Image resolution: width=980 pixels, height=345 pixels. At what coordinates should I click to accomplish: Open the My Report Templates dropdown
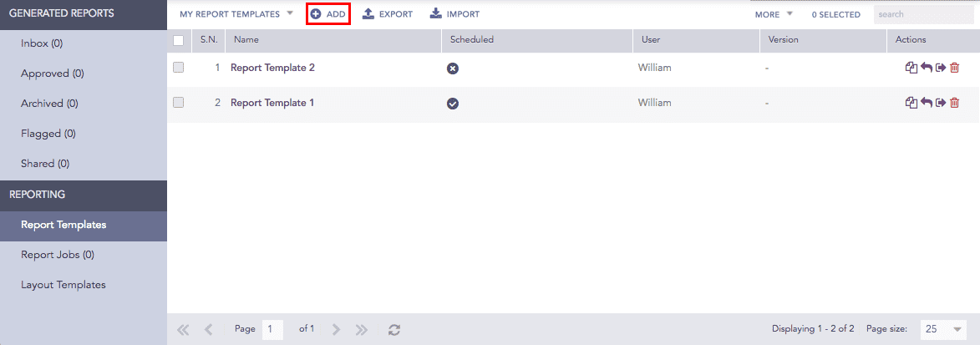click(236, 14)
